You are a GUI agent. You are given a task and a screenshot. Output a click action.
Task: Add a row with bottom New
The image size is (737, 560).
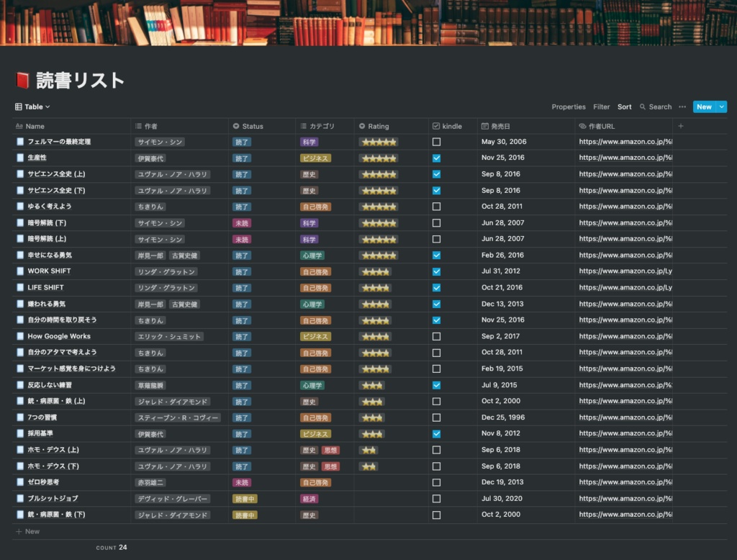click(x=28, y=531)
